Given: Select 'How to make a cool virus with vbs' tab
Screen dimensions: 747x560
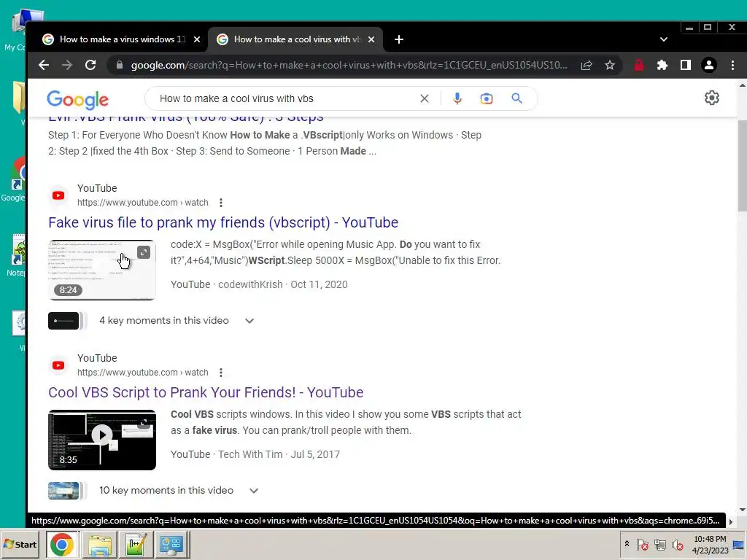Looking at the screenshot, I should coord(296,39).
